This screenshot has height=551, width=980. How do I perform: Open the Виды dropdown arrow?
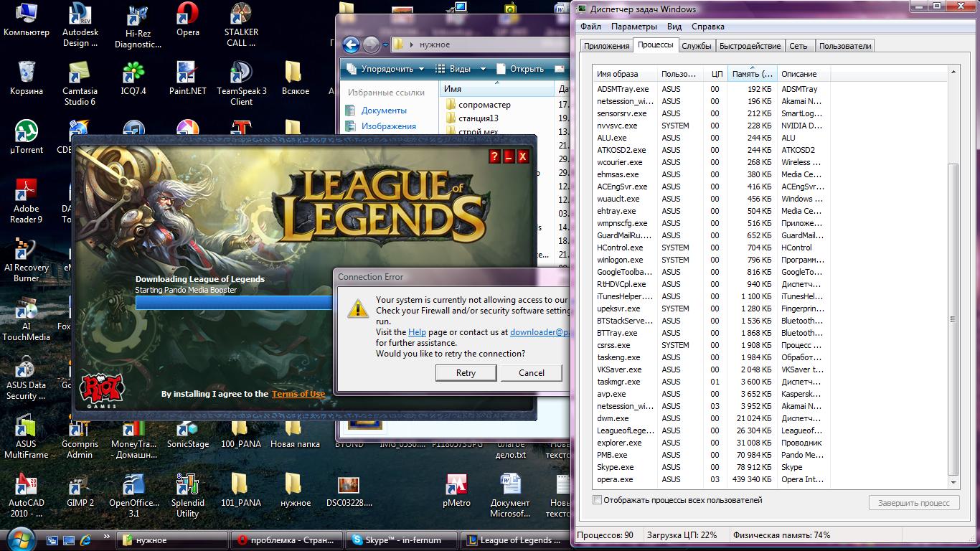click(x=483, y=69)
